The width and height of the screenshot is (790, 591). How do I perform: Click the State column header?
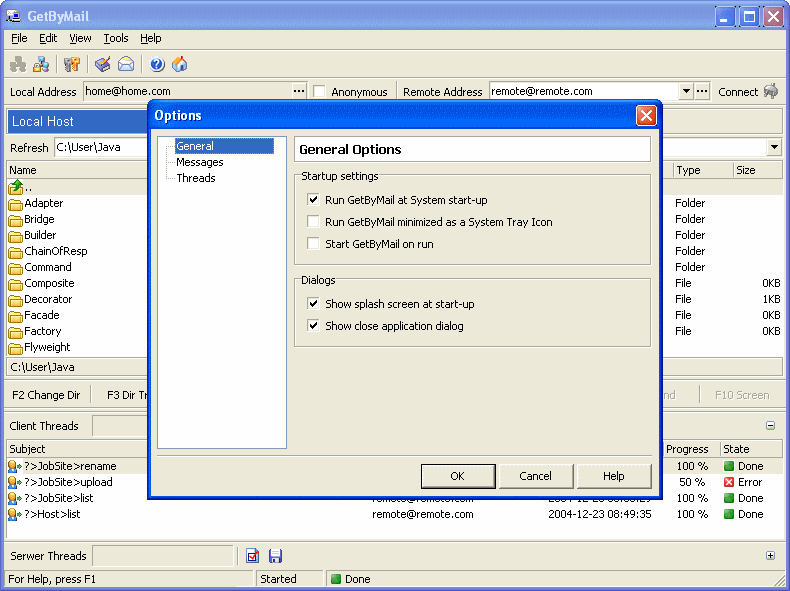(x=751, y=449)
